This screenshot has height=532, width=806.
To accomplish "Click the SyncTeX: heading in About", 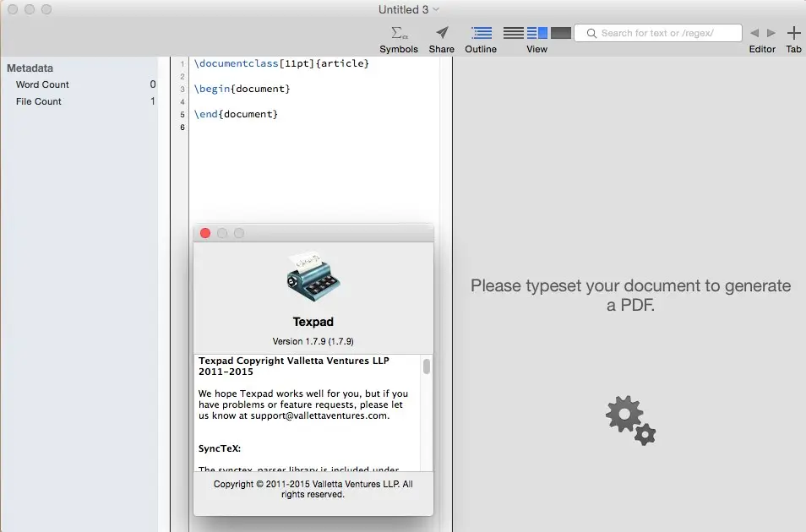I will [220, 448].
